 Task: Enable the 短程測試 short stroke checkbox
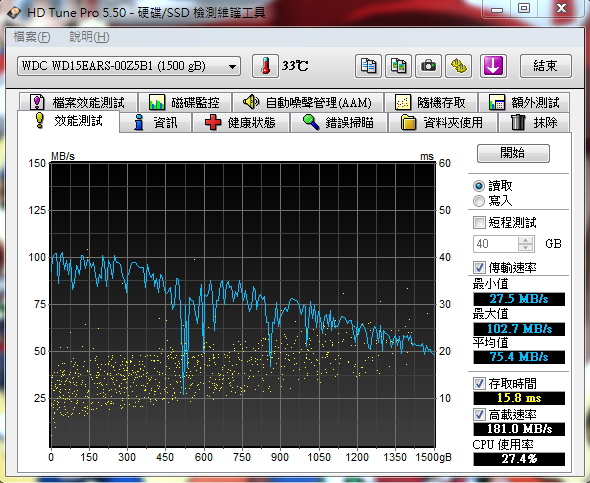click(479, 222)
